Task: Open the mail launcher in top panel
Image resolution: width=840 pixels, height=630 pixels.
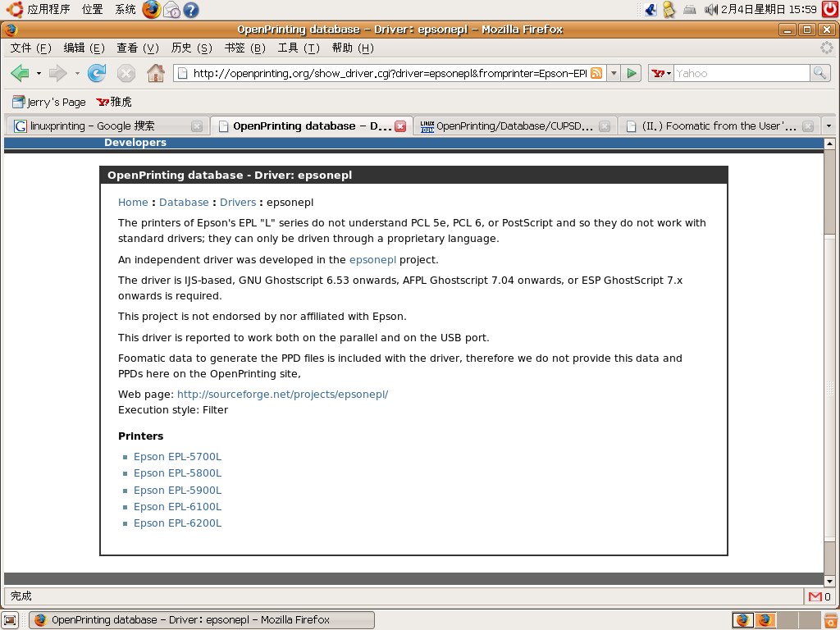Action: pos(171,10)
